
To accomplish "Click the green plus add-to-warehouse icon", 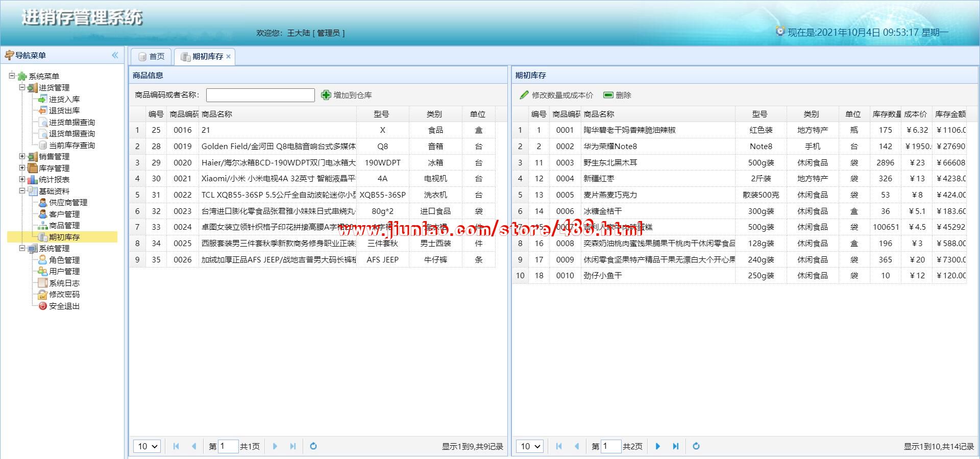I will pos(326,95).
